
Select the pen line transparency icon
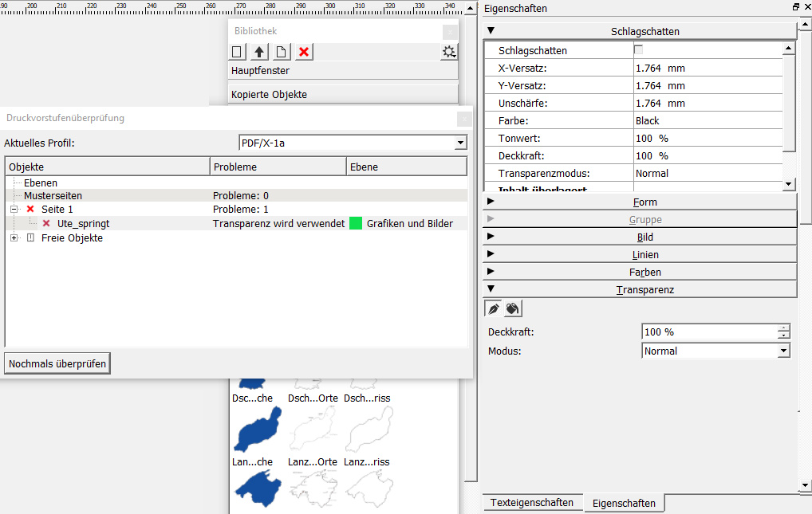[x=494, y=308]
